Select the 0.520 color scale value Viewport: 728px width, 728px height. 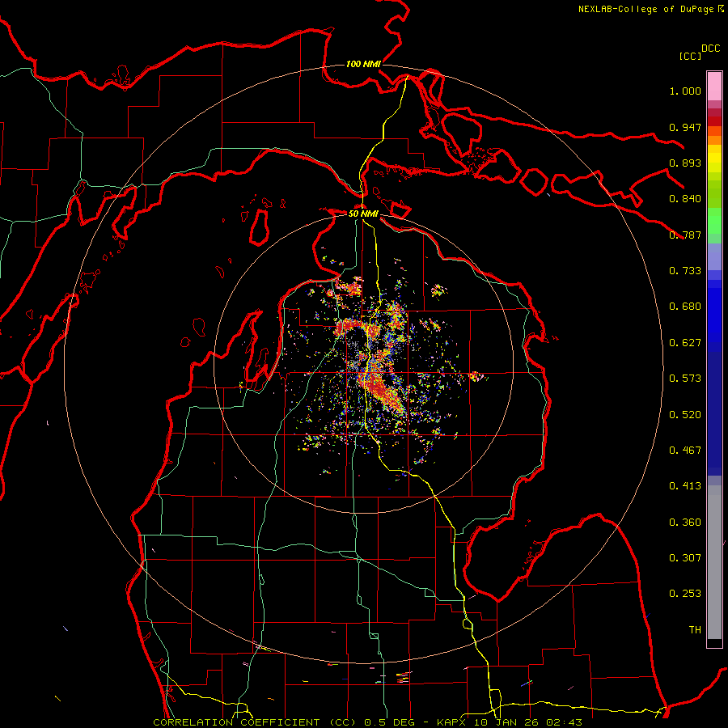point(685,415)
